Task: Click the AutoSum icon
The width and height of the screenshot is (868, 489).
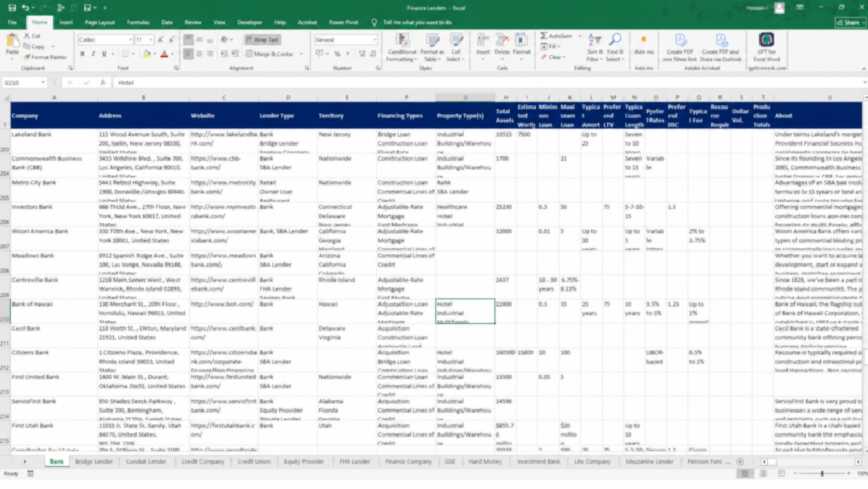Action: 544,36
